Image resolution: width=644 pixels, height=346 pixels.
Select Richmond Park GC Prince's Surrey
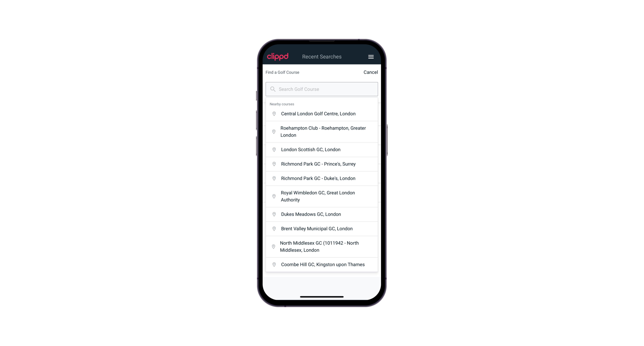click(322, 164)
